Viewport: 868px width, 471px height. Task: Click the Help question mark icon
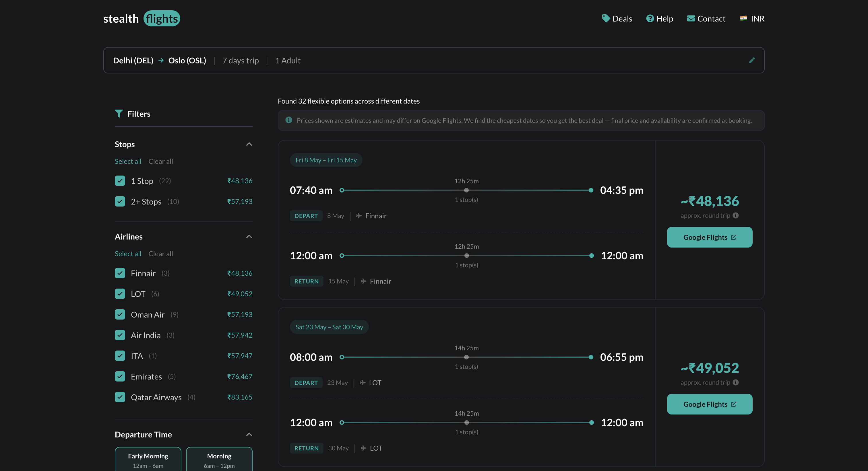(x=650, y=19)
